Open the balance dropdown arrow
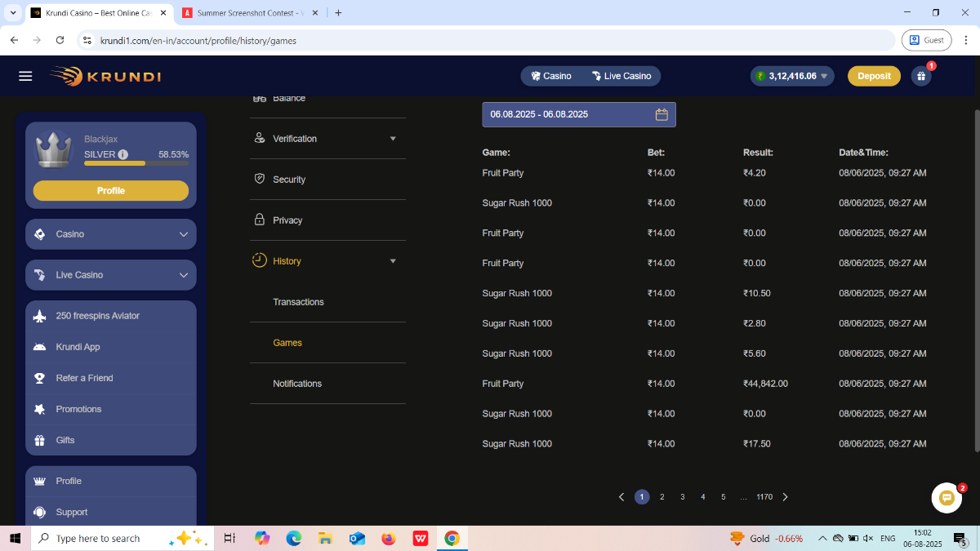 [824, 76]
